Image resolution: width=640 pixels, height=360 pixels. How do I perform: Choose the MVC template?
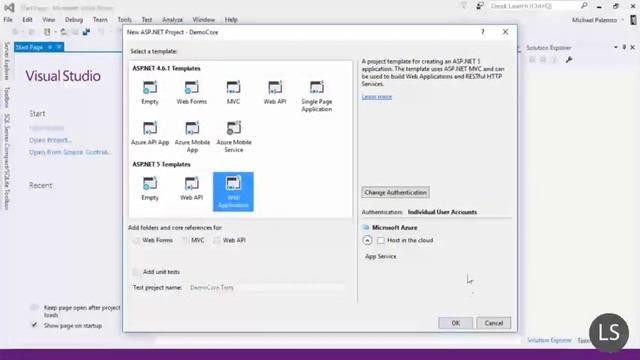click(233, 92)
